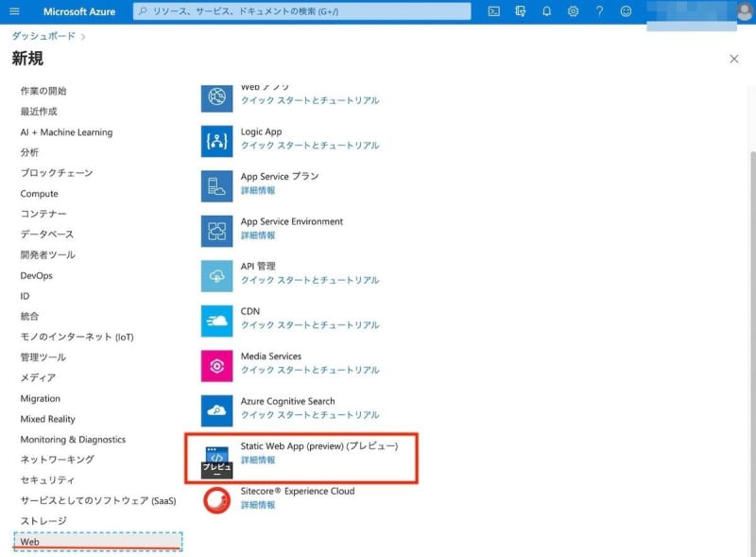Click Sitecore Experience Cloud title

[x=298, y=491]
